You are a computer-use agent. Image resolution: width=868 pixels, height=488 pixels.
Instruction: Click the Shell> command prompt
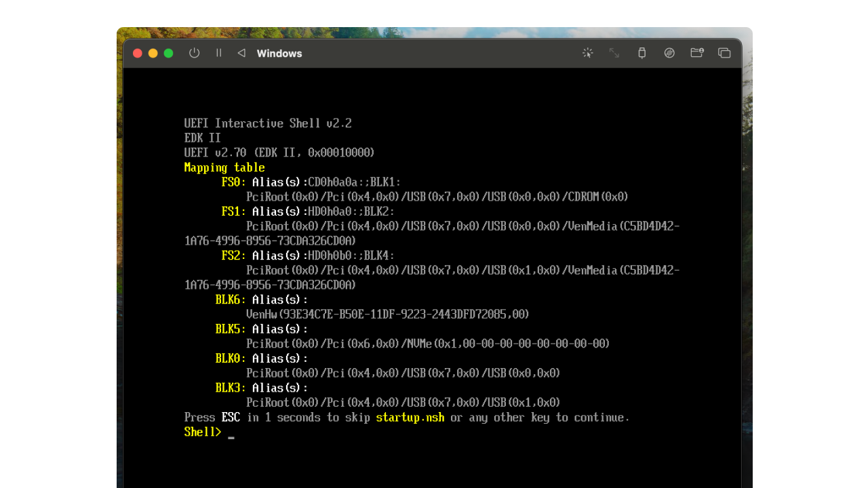click(201, 432)
